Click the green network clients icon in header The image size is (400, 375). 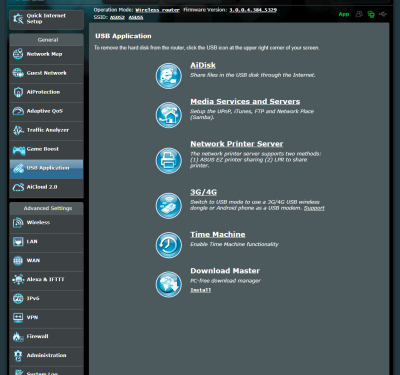tap(371, 14)
